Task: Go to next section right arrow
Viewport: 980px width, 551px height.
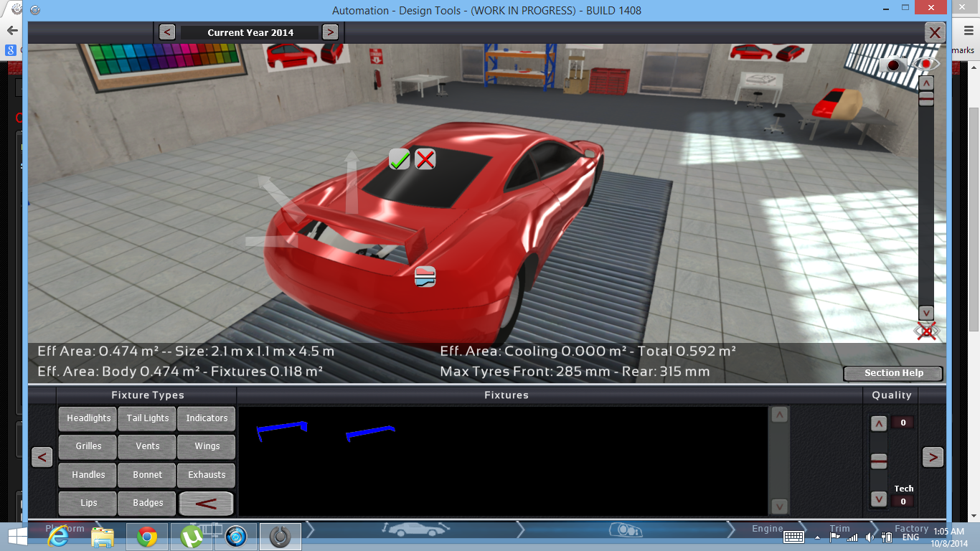Action: (933, 457)
